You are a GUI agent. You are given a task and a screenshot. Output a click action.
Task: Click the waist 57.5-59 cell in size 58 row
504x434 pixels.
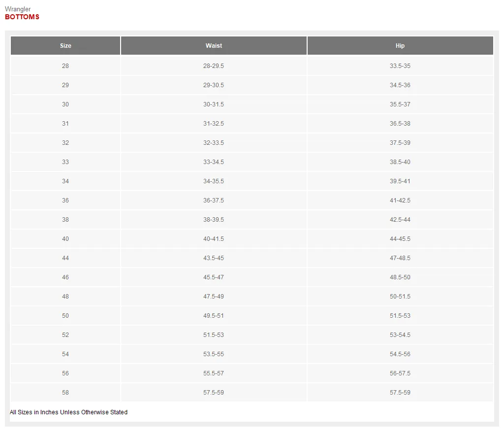(214, 393)
